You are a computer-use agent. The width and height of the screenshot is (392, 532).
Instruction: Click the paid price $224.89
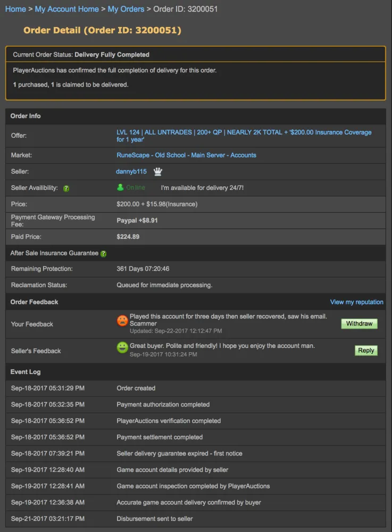(128, 237)
